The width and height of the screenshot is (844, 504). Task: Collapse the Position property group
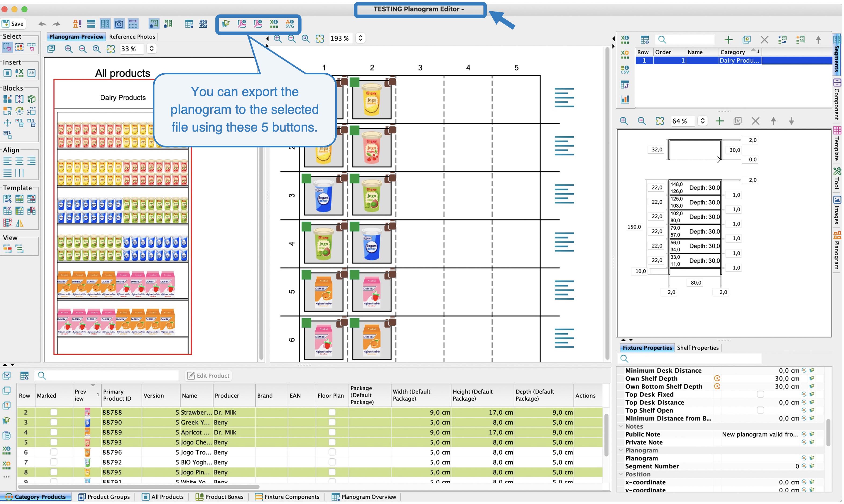(x=621, y=474)
